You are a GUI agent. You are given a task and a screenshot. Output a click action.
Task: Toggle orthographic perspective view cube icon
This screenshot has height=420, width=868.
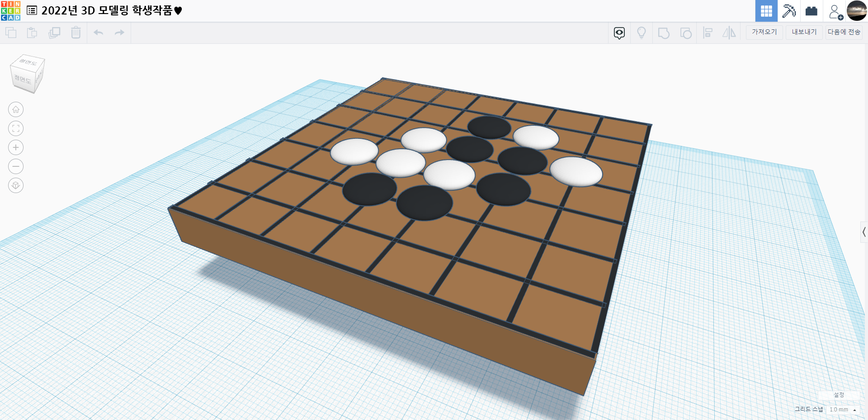[x=16, y=185]
